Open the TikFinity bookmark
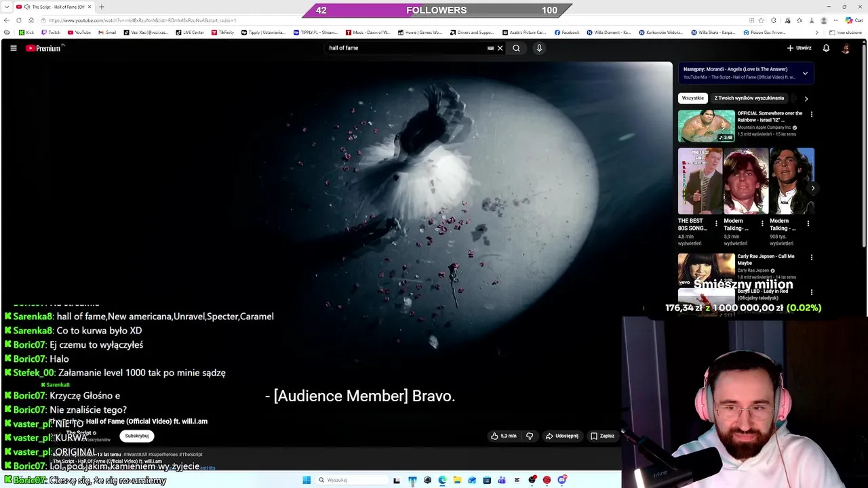Viewport: 868px width, 488px height. click(222, 33)
